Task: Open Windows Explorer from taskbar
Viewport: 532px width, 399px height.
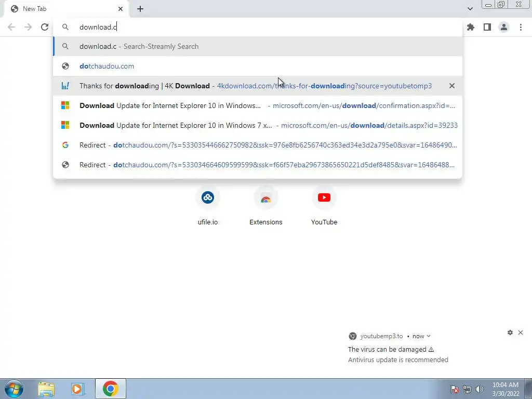Action: 46,389
